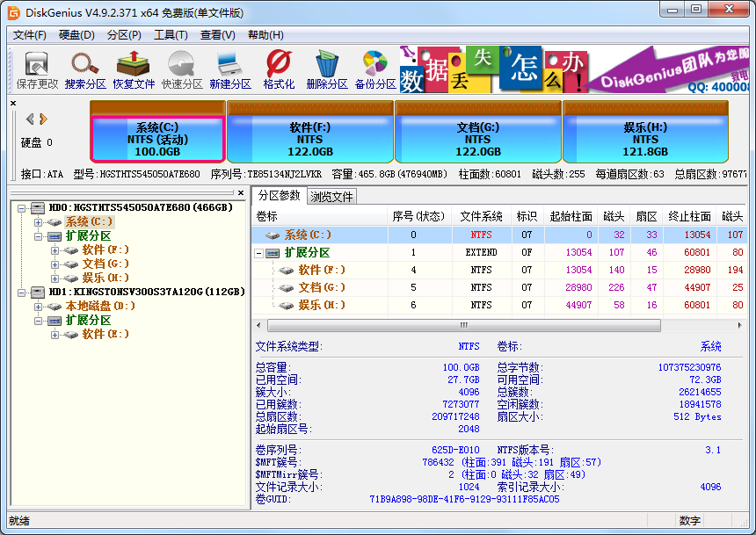
Task: Collapse 扩展分区 row in partition table
Action: click(257, 252)
